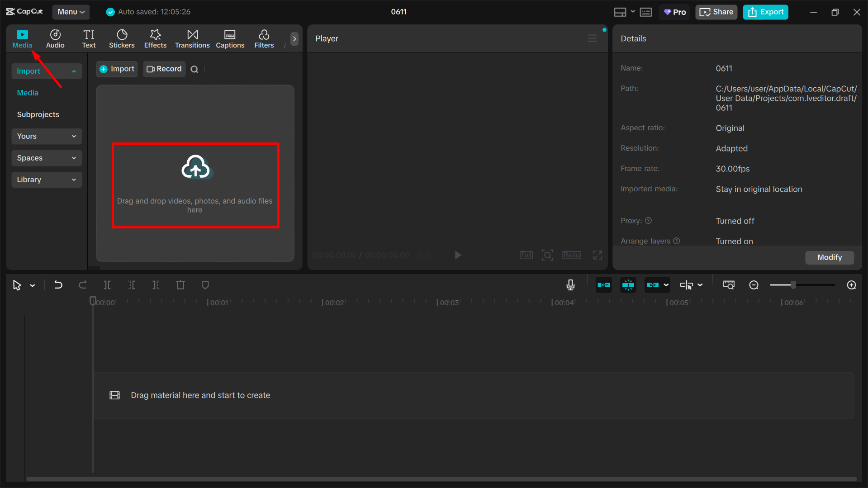This screenshot has width=868, height=488.
Task: Toggle auto ripple with the link icon
Action: 654,285
